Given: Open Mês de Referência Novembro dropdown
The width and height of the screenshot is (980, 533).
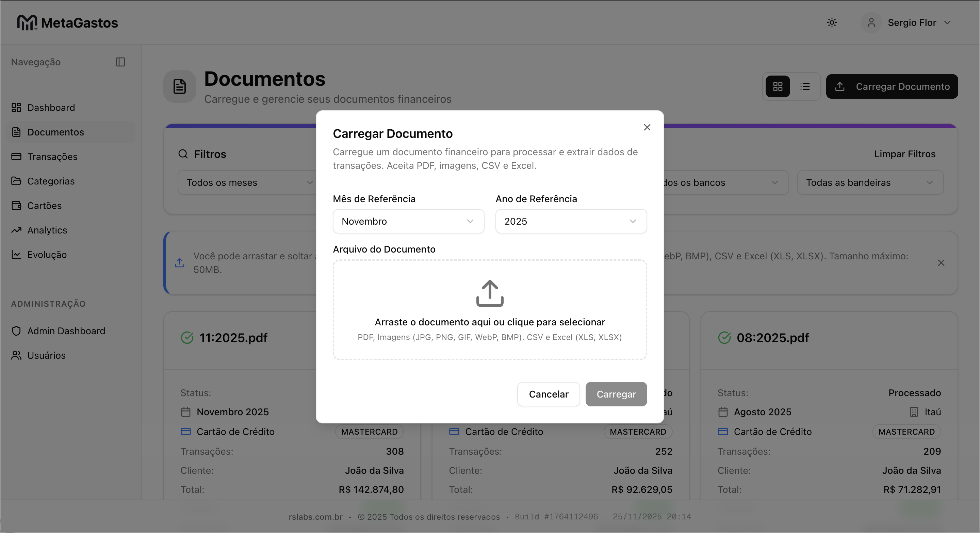Looking at the screenshot, I should tap(408, 222).
